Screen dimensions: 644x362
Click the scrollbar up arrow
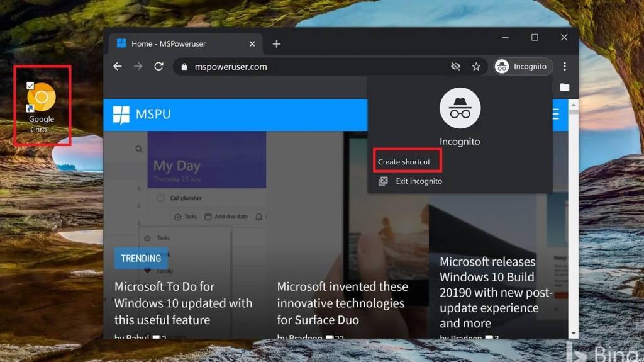pos(574,105)
